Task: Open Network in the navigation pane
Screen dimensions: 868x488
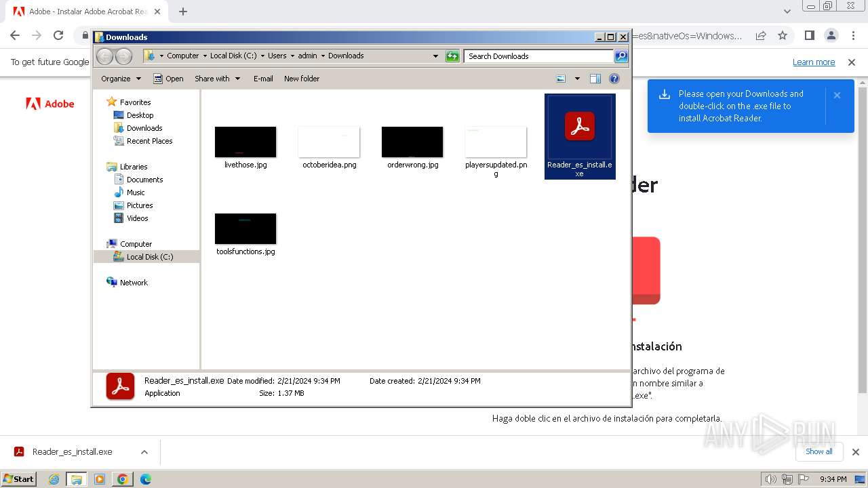Action: click(x=134, y=283)
